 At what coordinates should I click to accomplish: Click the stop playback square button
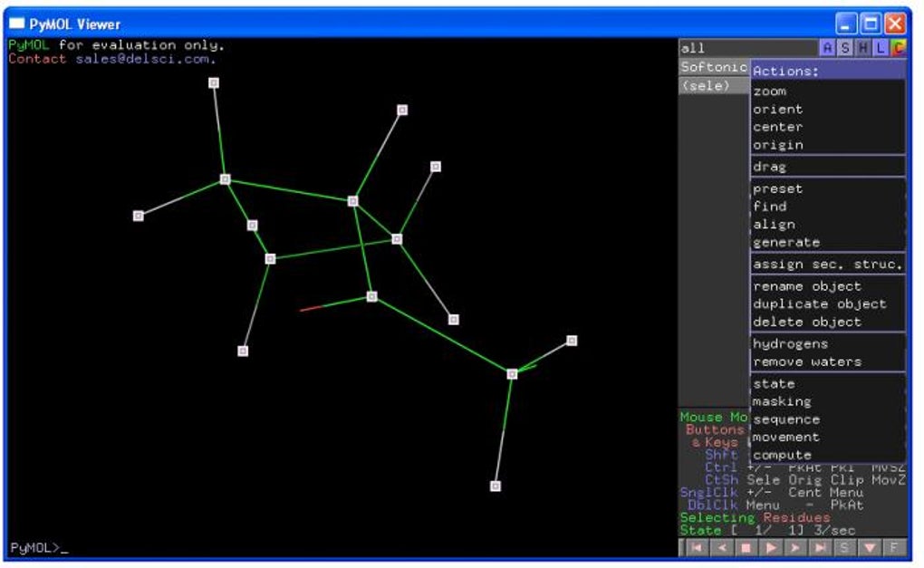click(x=746, y=548)
